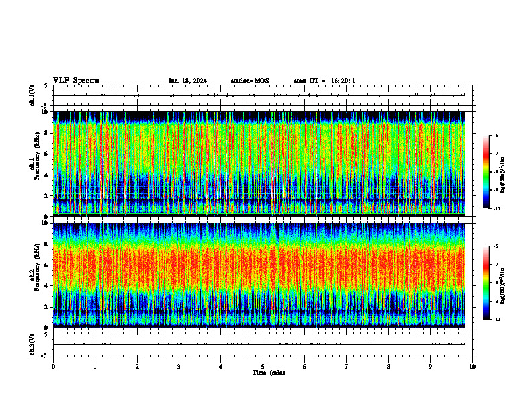Click the "ch.1(V)" axis label
This screenshot has height=411, width=532.
pyautogui.click(x=32, y=95)
